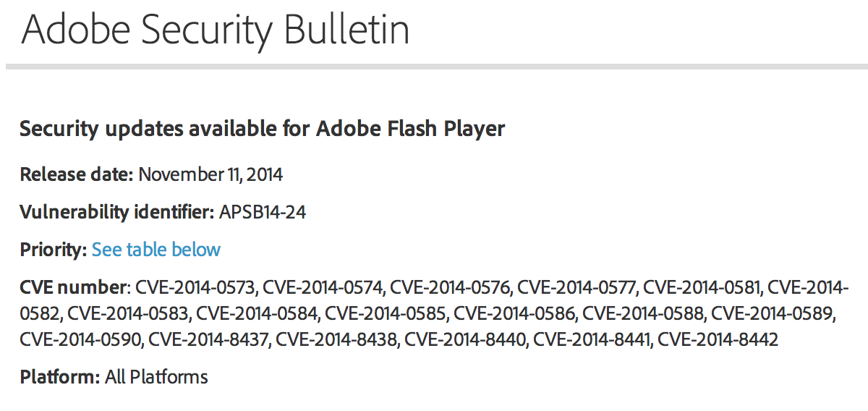Click the CVE-2014-0585 entry
The height and width of the screenshot is (411, 868).
[385, 313]
